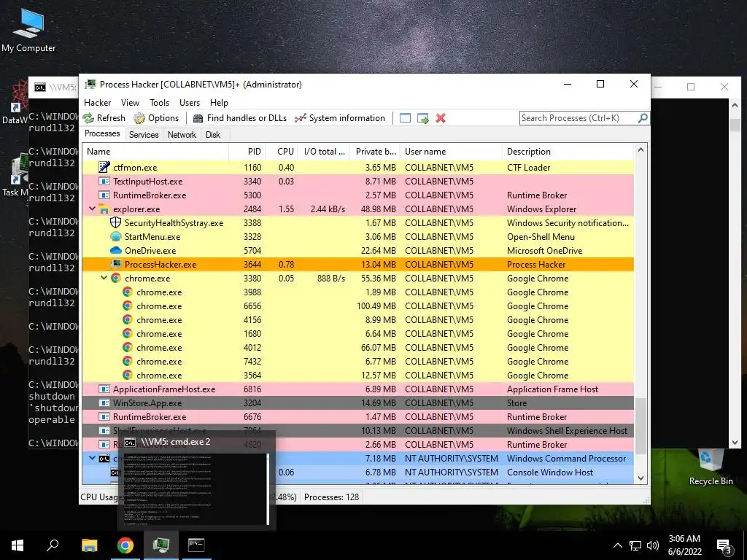Select the ctfmon.exe process icon
This screenshot has height=560, width=747.
(x=104, y=167)
